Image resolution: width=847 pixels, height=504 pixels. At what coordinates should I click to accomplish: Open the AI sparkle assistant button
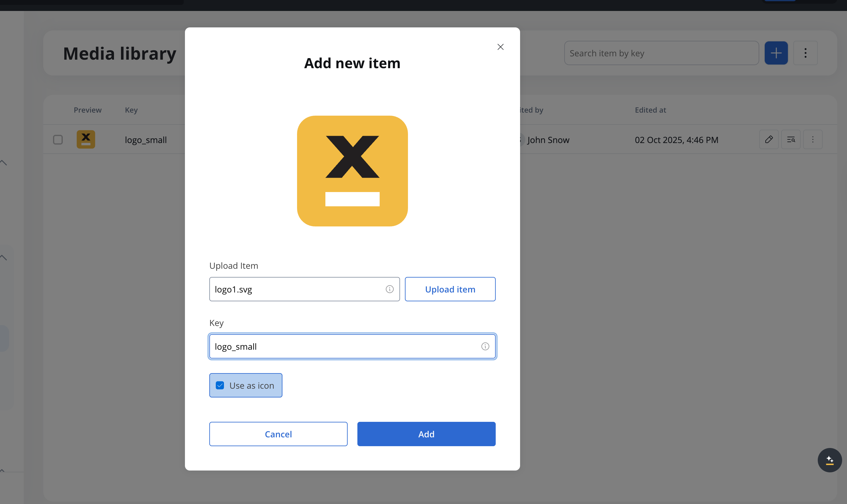coord(830,460)
